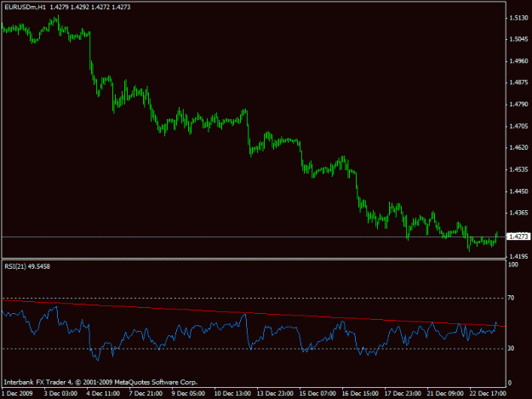This screenshot has height=399, width=532.
Task: Click the RSI 30 dashed level line
Action: click(x=254, y=349)
